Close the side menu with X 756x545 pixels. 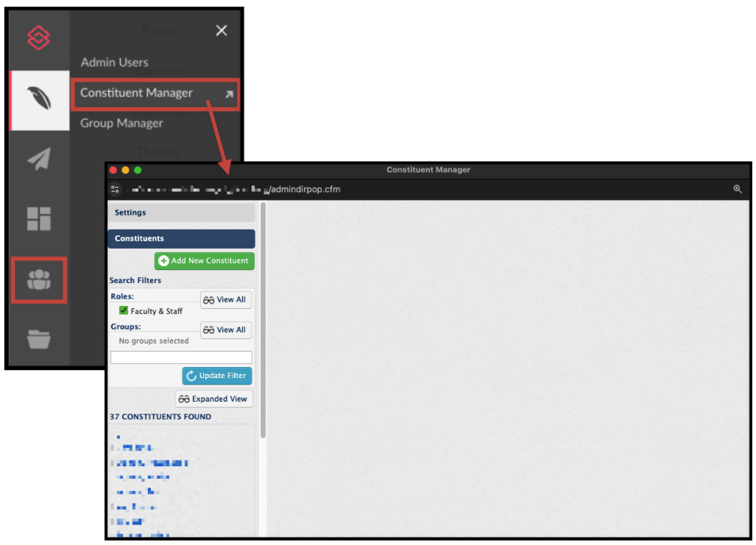coord(222,30)
